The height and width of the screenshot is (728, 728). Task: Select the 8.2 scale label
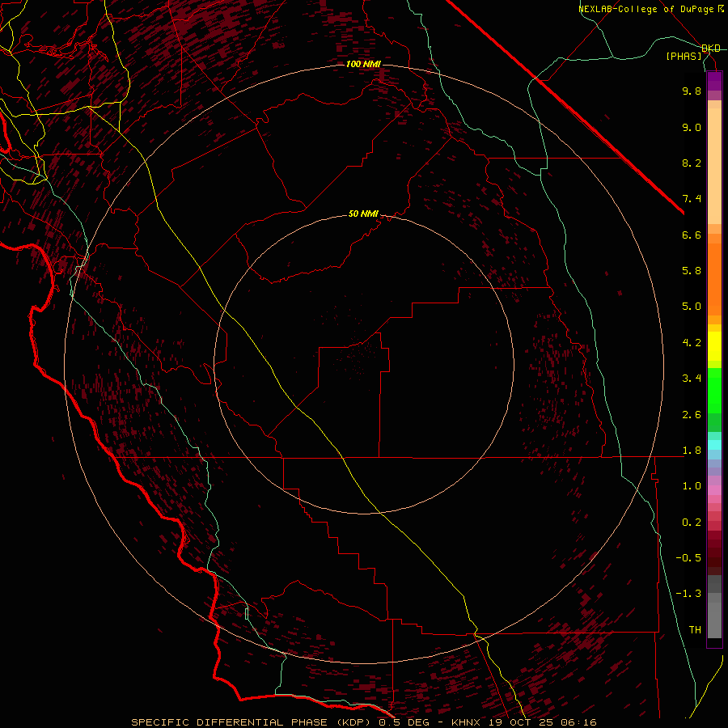(x=692, y=163)
